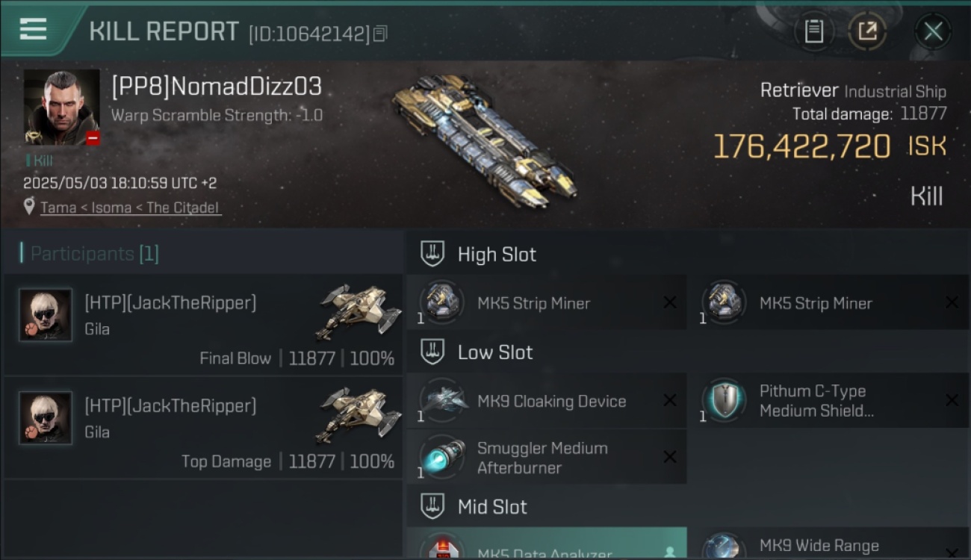Click the X beside Smuggler Medium Afterburner
971x560 pixels.
click(670, 457)
